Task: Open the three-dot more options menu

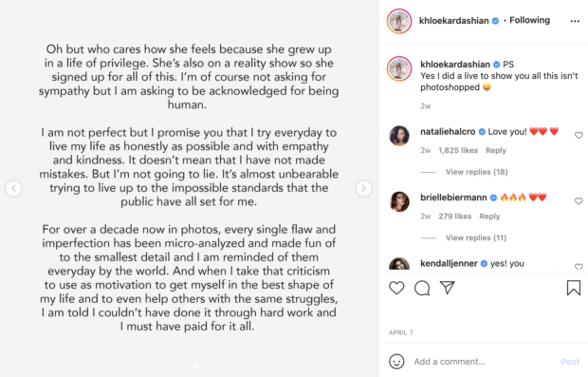Action: click(575, 21)
